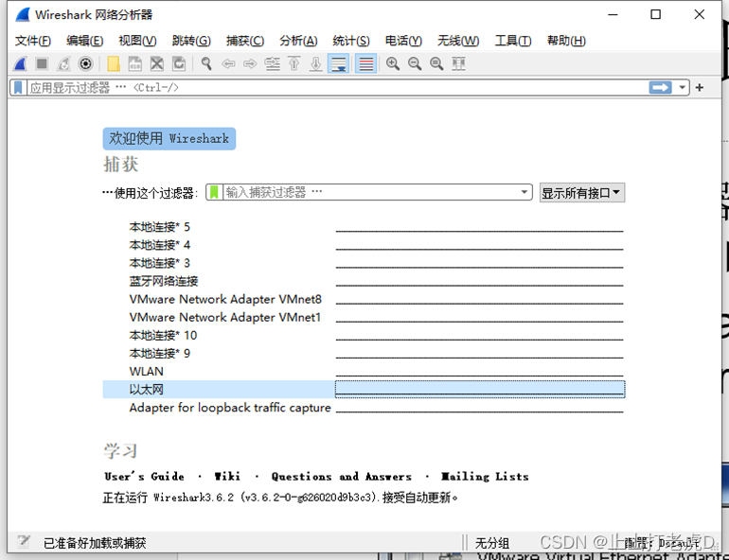This screenshot has height=560, width=729.
Task: Select the WLAN interface
Action: click(364, 372)
